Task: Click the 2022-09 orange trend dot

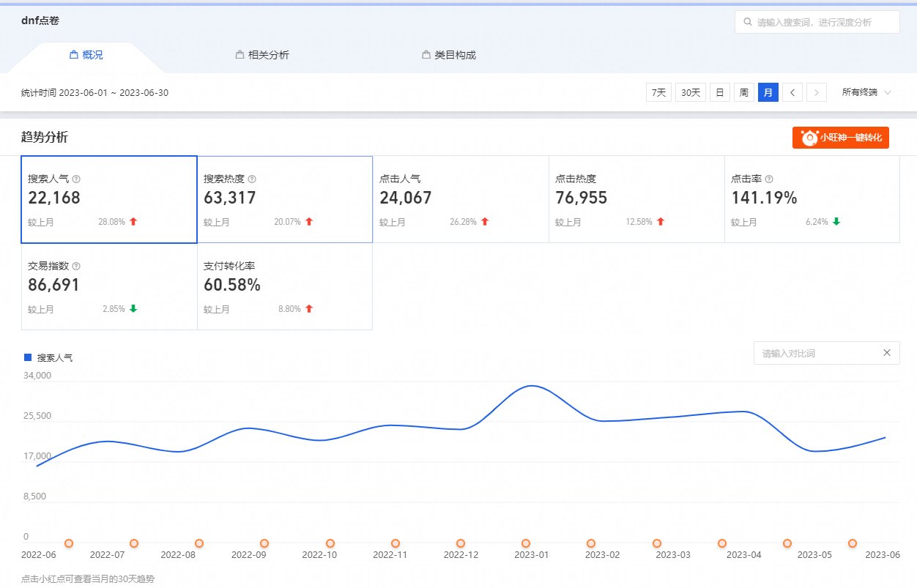Action: click(x=264, y=543)
